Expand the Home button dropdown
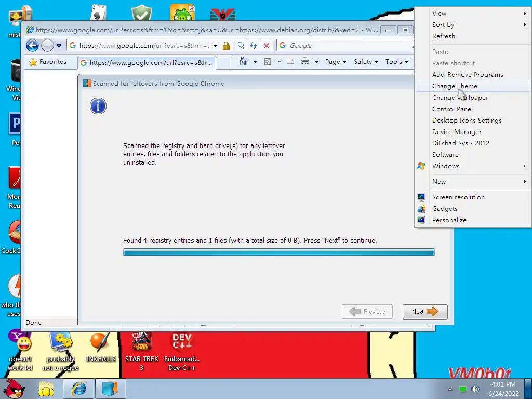This screenshot has height=399, width=532. (x=255, y=62)
